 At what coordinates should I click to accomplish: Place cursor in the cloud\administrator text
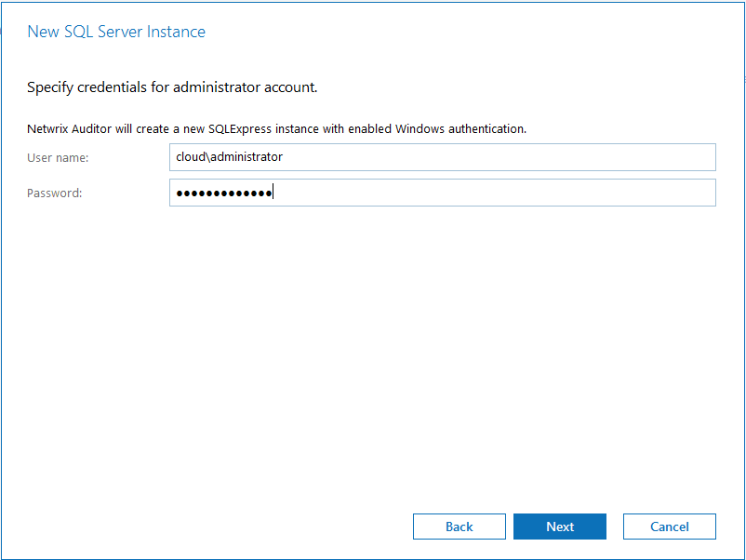tap(229, 157)
